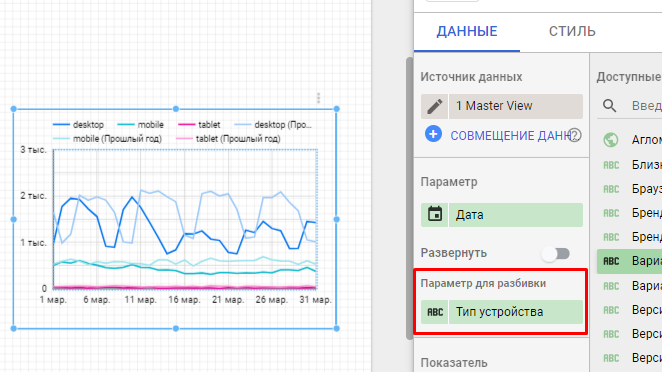Click the calendar icon of Дата field
Image resolution: width=662 pixels, height=372 pixels.
[434, 215]
